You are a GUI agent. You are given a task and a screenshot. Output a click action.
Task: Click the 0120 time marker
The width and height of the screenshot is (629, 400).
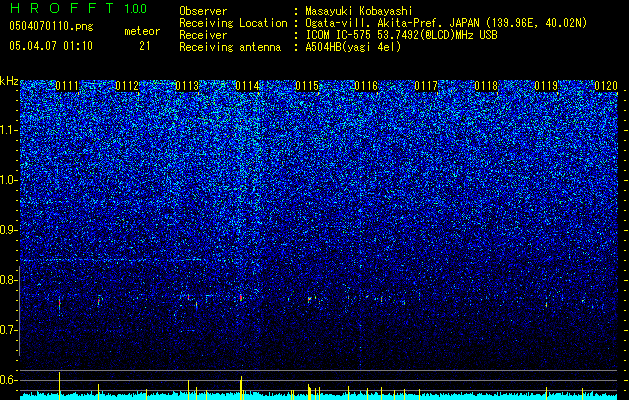tap(606, 86)
